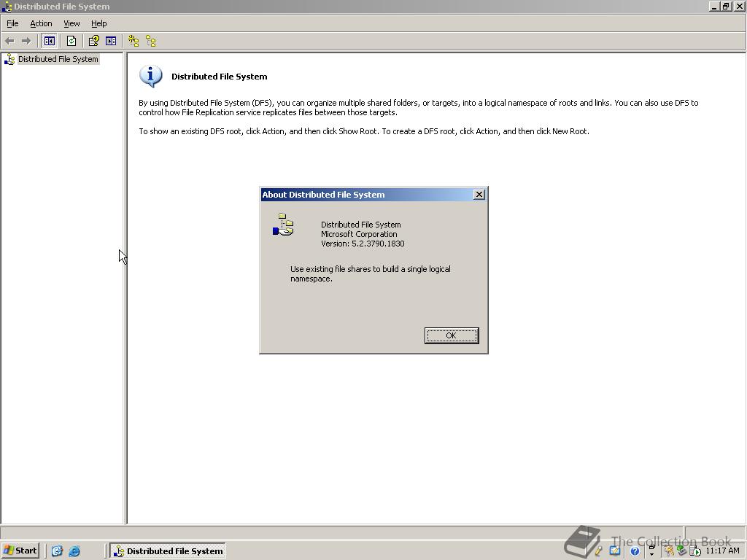The width and height of the screenshot is (747, 560).
Task: Click the server play tray icon
Action: pos(694,551)
